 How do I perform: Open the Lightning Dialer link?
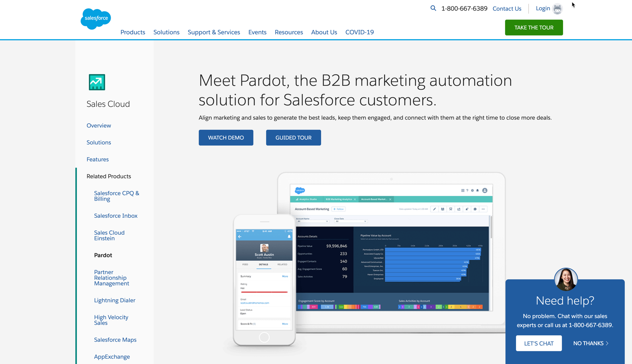(115, 300)
